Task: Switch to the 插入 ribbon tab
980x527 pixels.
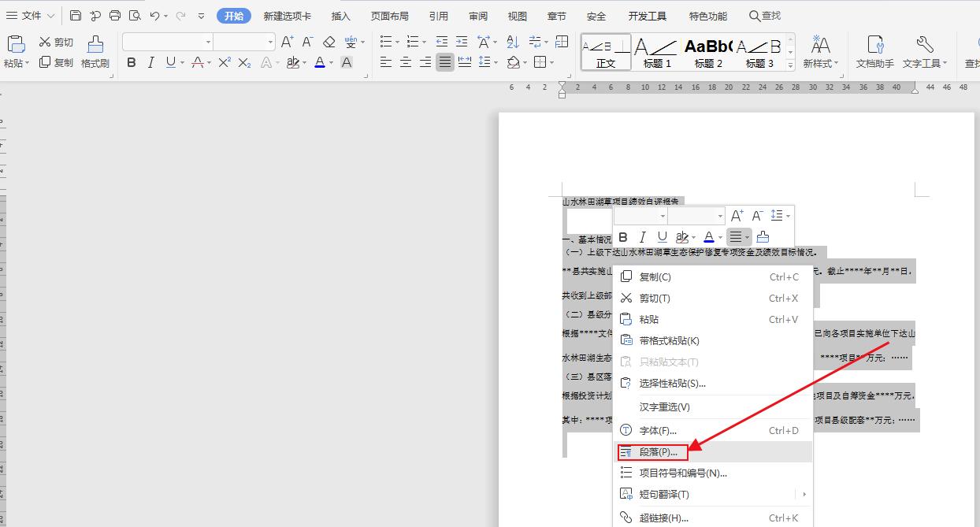Action: (340, 15)
